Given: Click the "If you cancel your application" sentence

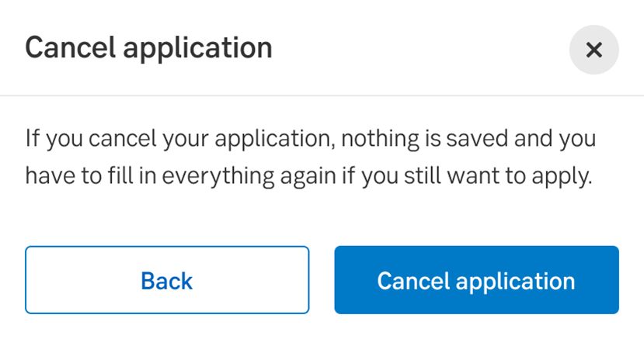Looking at the screenshot, I should [179, 140].
